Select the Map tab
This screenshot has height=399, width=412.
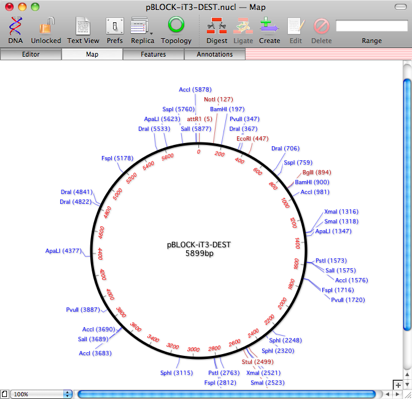92,54
